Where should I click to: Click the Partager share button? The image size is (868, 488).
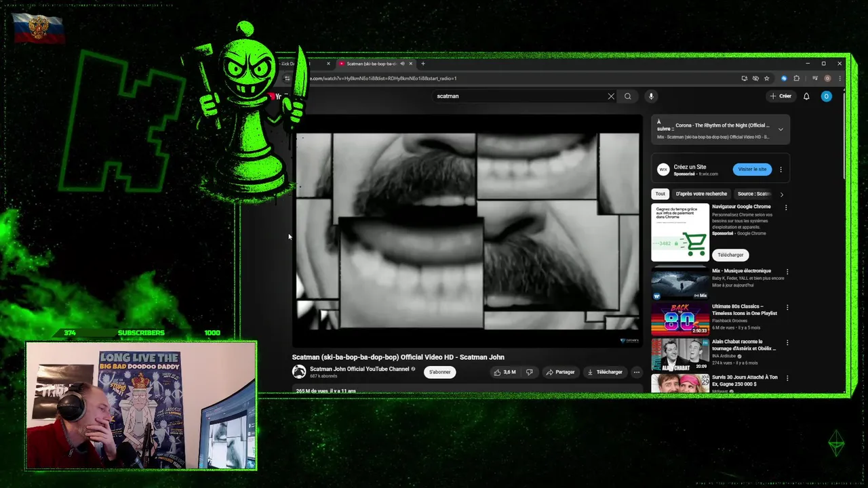(561, 372)
